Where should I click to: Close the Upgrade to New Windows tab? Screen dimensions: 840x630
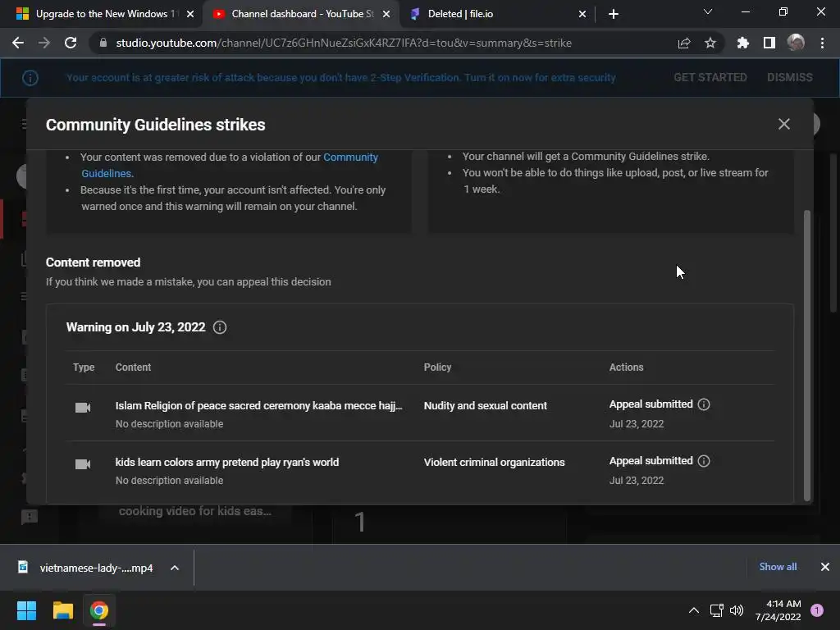(x=190, y=14)
